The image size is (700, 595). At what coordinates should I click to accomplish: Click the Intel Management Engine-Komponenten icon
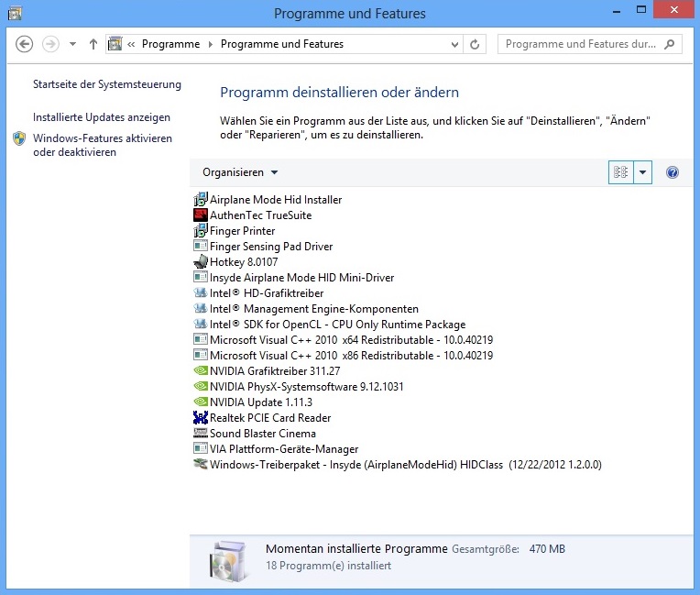click(201, 308)
